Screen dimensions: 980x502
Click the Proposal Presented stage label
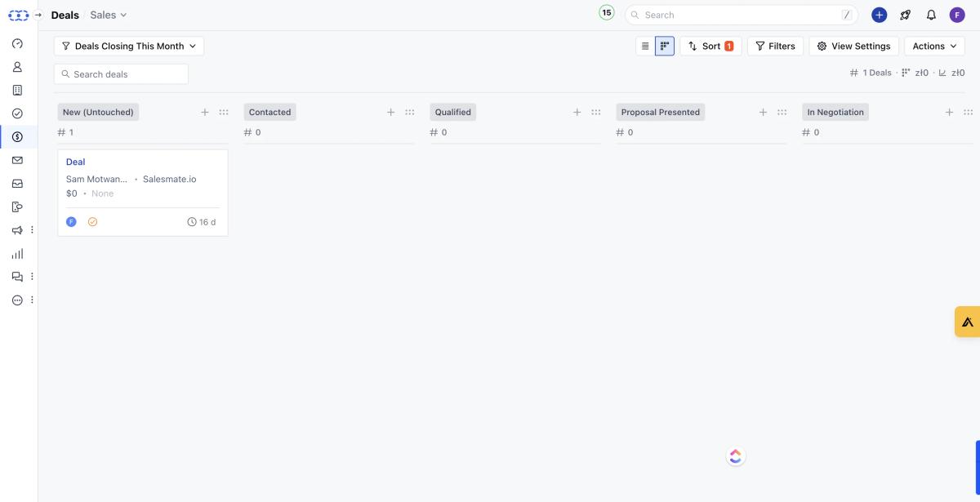pos(661,113)
